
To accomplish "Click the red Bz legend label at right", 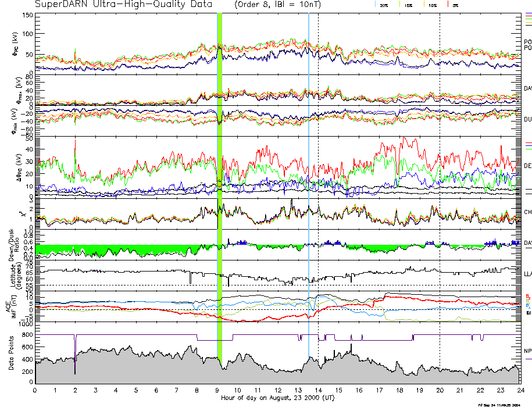I will 527,296.
